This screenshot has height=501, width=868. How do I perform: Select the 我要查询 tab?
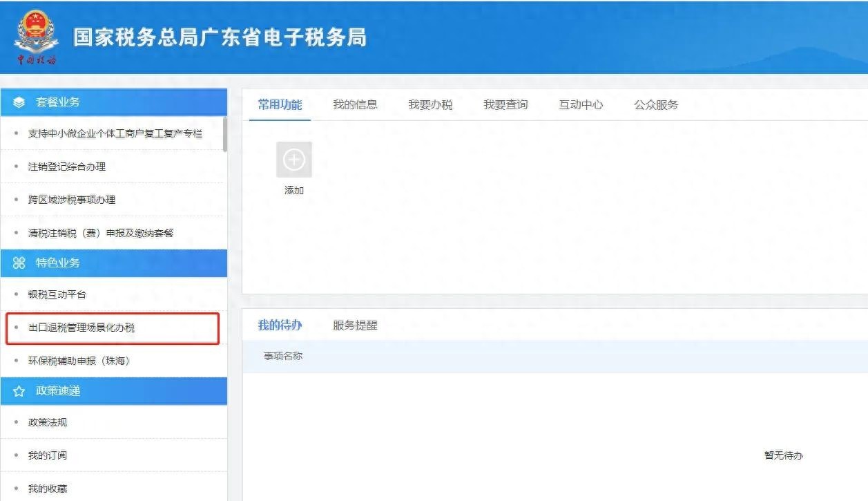[x=505, y=105]
